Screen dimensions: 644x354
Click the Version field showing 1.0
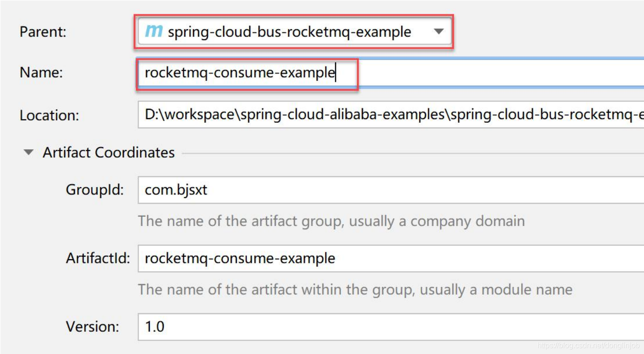[391, 327]
